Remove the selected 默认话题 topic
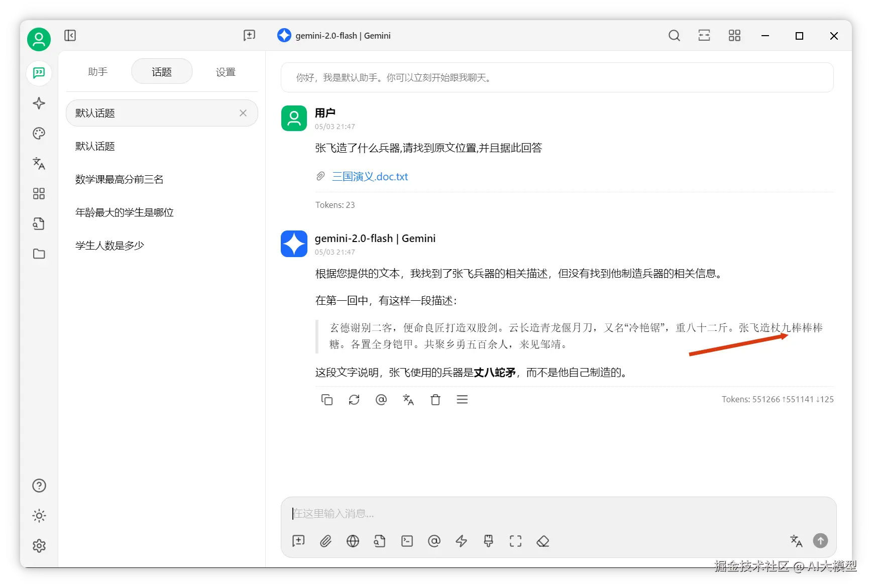The image size is (872, 588). coord(243,113)
